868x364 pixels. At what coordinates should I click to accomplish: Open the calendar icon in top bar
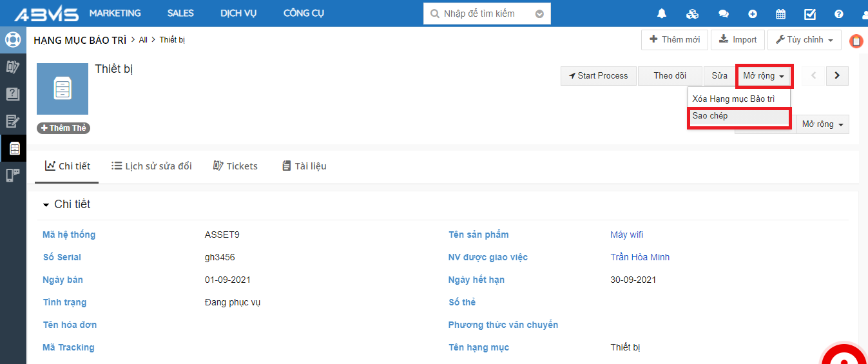point(780,14)
